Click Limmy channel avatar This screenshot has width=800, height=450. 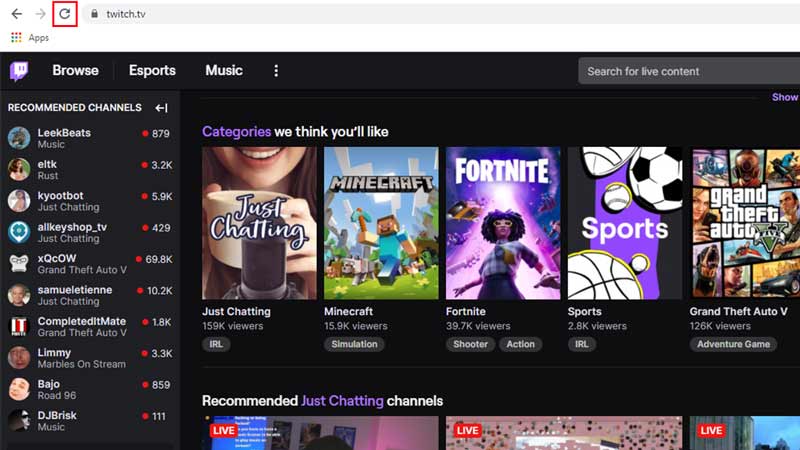(x=19, y=358)
